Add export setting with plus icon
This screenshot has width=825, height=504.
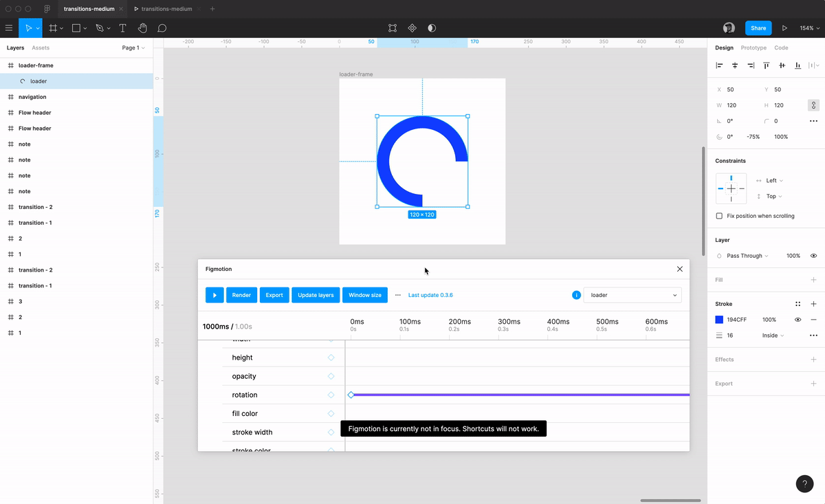pos(813,384)
